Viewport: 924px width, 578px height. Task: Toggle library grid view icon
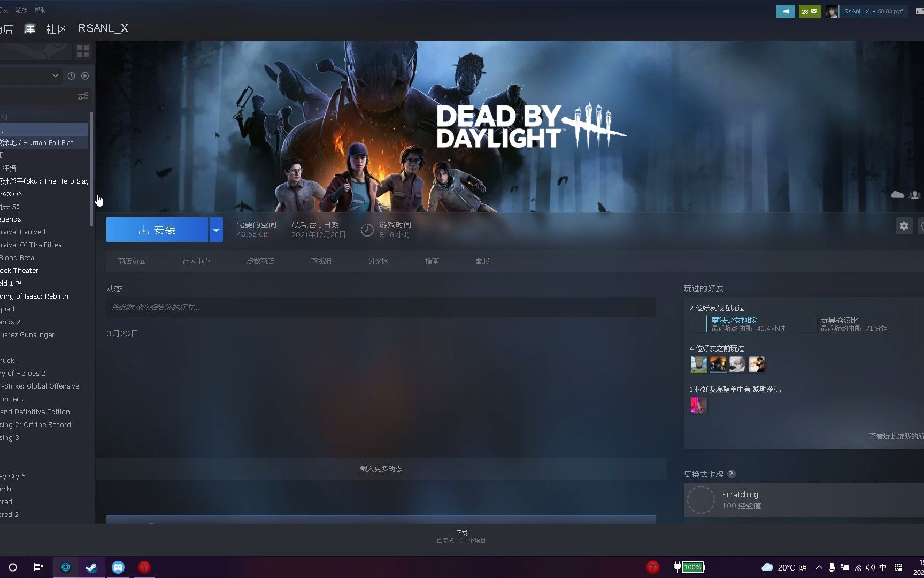point(82,51)
